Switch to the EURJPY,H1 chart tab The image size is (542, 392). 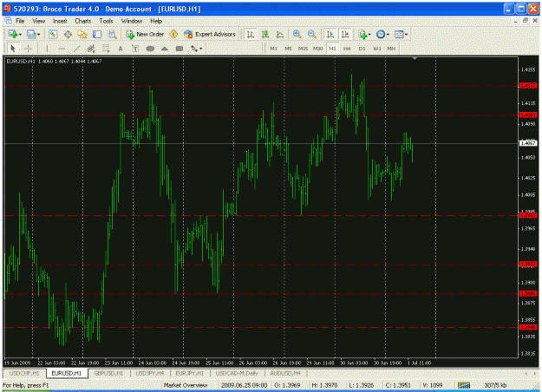point(189,373)
